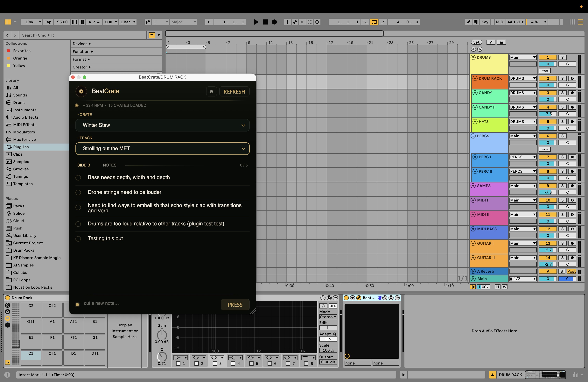Enable EQ band 1 checkbox
The image size is (588, 382).
click(178, 364)
